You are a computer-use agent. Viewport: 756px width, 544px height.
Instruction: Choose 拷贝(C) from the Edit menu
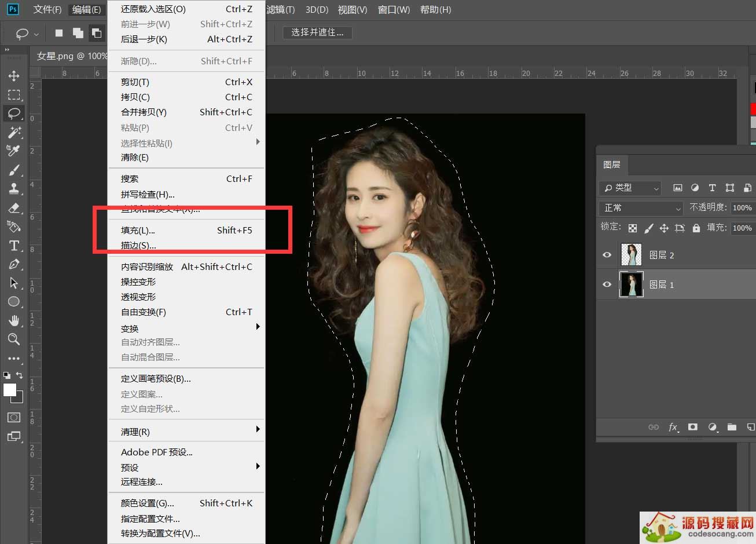coord(186,97)
